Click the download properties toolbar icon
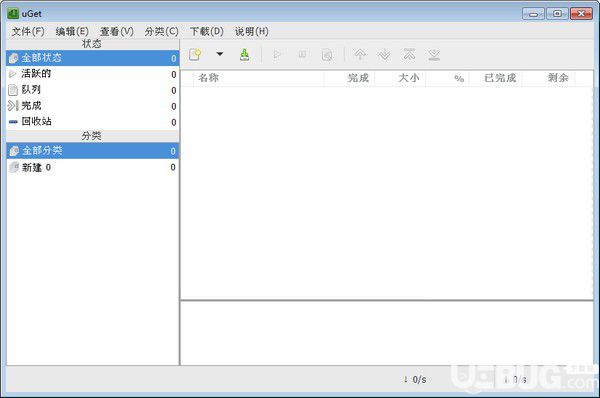The width and height of the screenshot is (600, 398). tap(327, 55)
